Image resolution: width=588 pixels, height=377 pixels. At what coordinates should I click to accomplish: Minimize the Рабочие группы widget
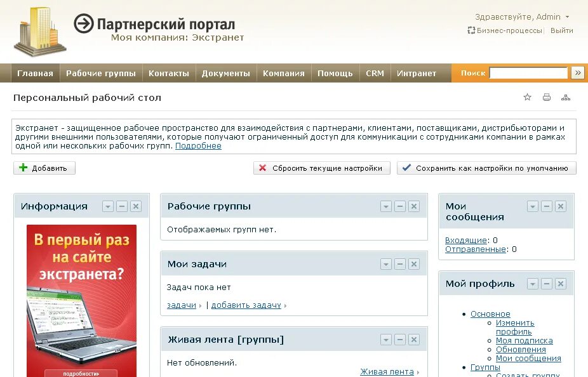pos(400,206)
